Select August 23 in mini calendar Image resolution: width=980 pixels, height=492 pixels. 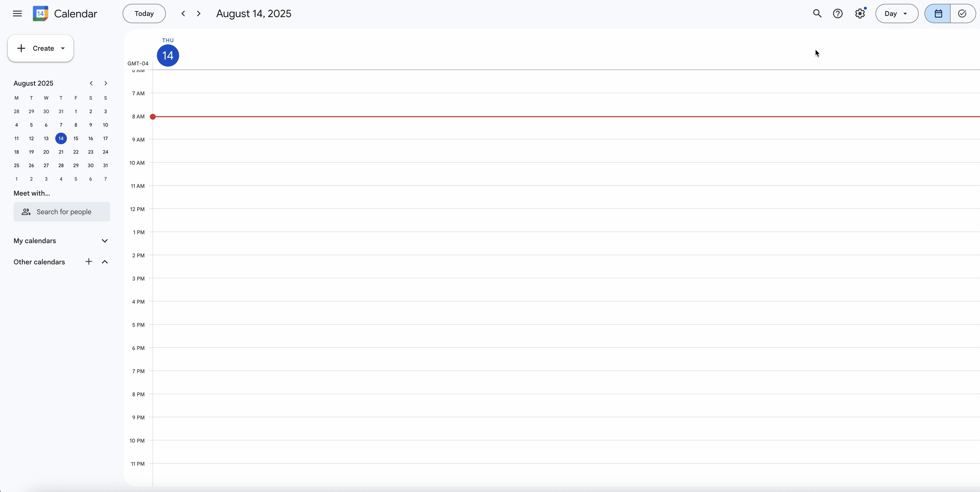coord(91,152)
